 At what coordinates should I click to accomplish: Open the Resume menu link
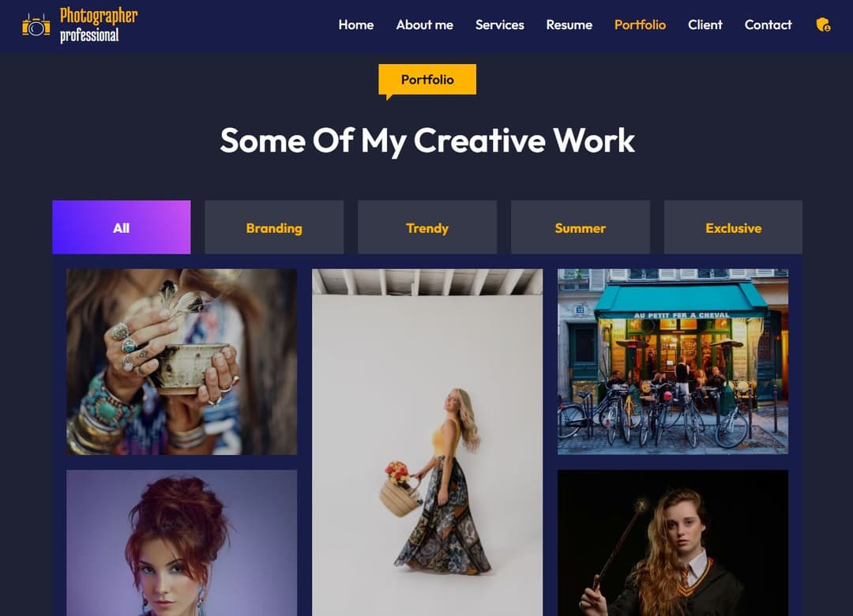pyautogui.click(x=569, y=25)
